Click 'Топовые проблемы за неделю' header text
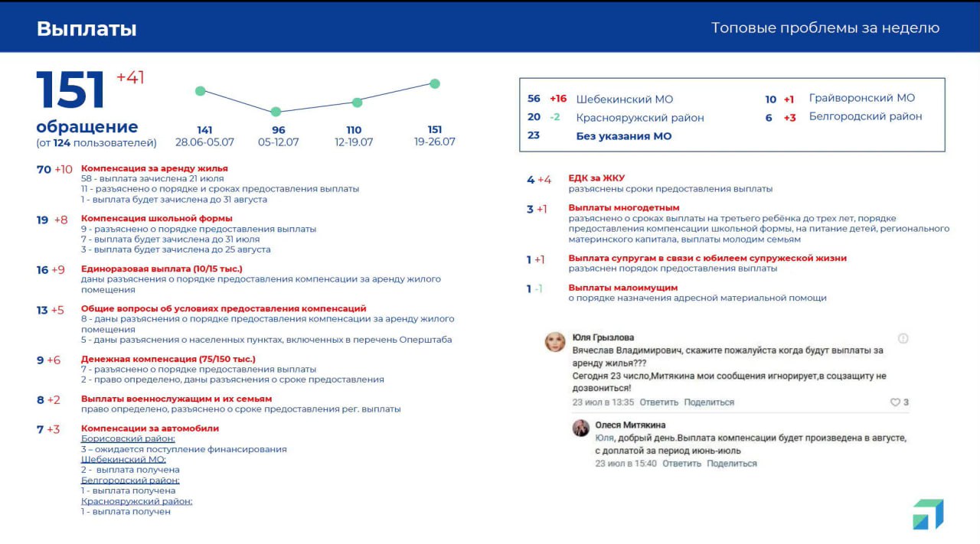 [x=825, y=28]
